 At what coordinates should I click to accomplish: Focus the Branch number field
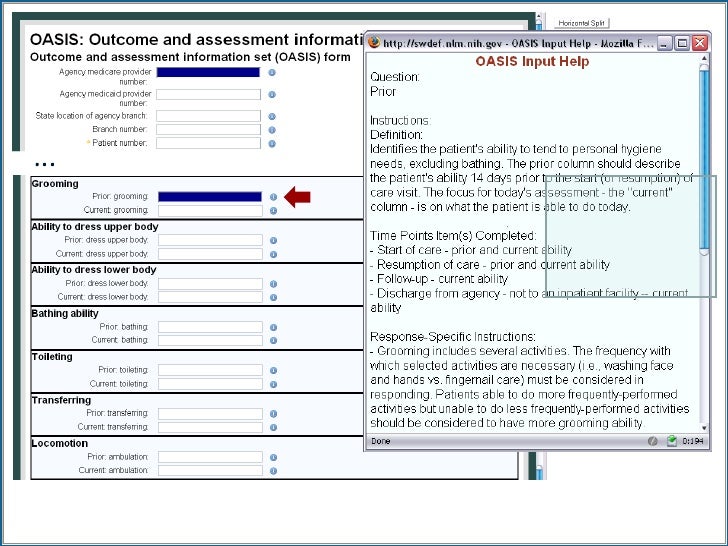tap(208, 130)
